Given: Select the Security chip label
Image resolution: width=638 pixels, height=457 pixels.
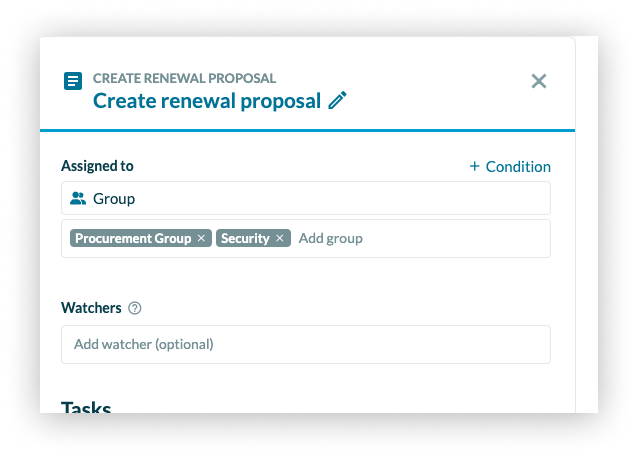Looking at the screenshot, I should 245,238.
